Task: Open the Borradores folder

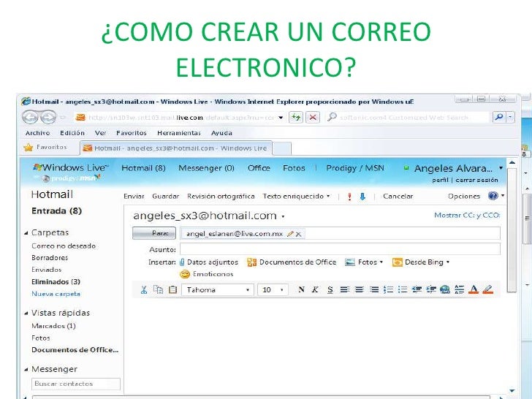Action: 50,257
